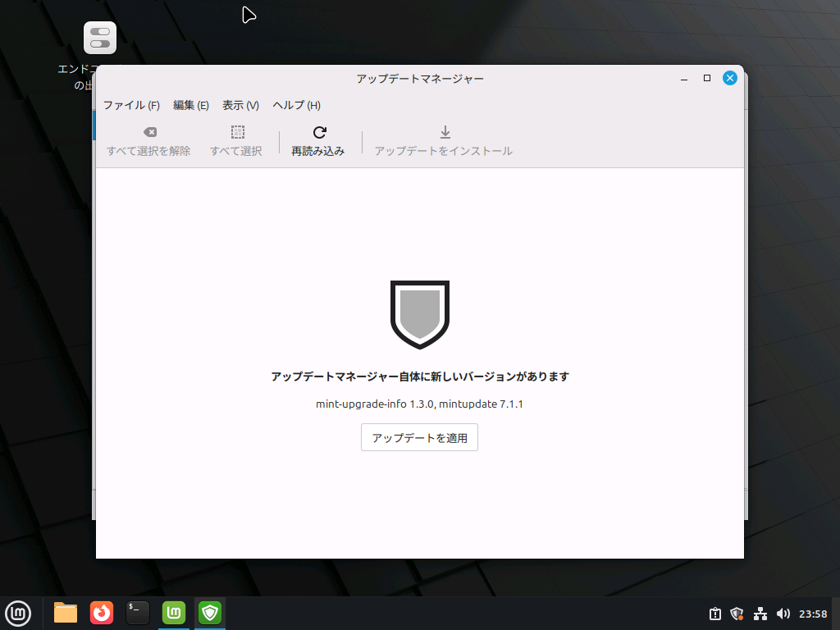Refresh the update list
Screen dimensions: 840x630
tap(318, 139)
